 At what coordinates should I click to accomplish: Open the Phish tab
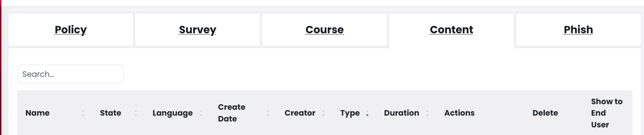[x=578, y=30]
